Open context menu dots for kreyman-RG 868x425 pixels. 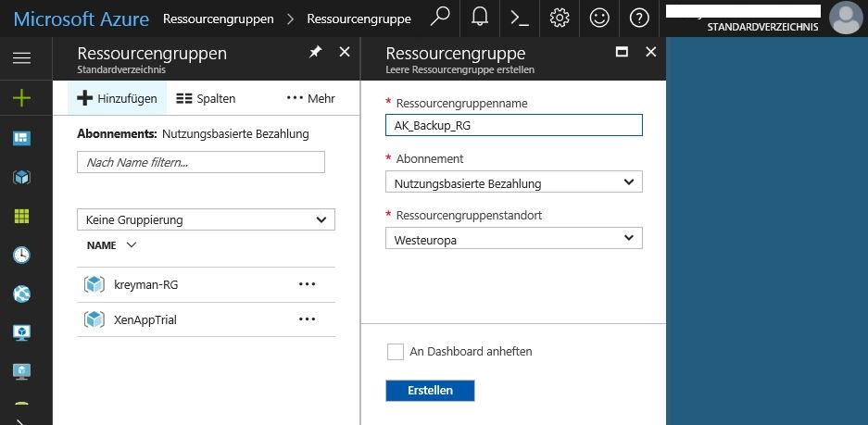pos(307,284)
